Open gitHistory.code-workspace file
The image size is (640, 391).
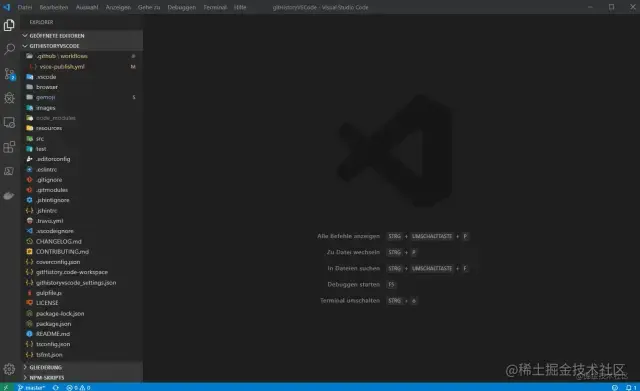[x=82, y=272]
